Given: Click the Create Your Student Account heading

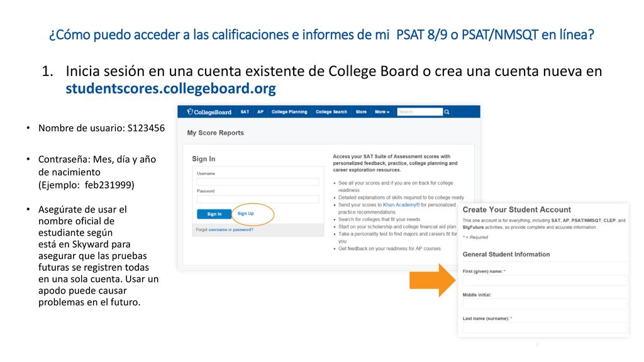Looking at the screenshot, I should click(517, 210).
